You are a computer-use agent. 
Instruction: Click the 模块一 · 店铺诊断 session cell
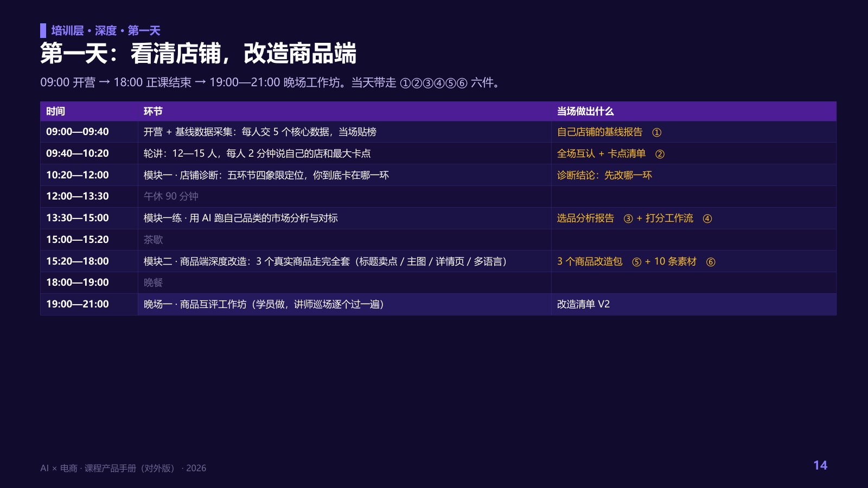click(x=344, y=175)
